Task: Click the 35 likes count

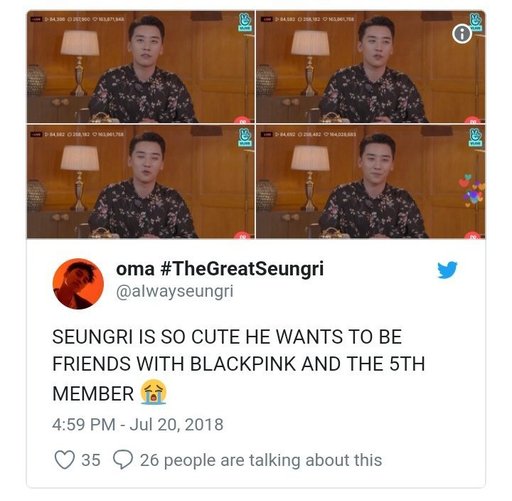Action: [x=91, y=460]
